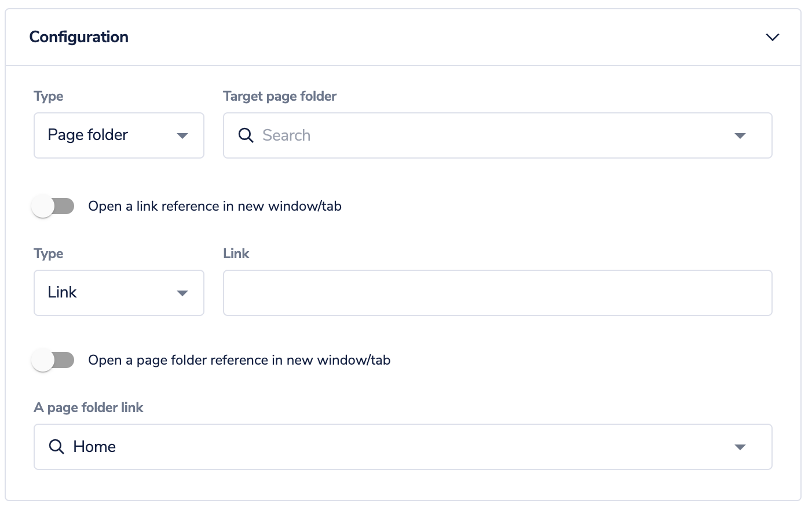This screenshot has width=812, height=507.
Task: Click "Open a page folder reference in new window/tab" label
Action: pyautogui.click(x=239, y=360)
